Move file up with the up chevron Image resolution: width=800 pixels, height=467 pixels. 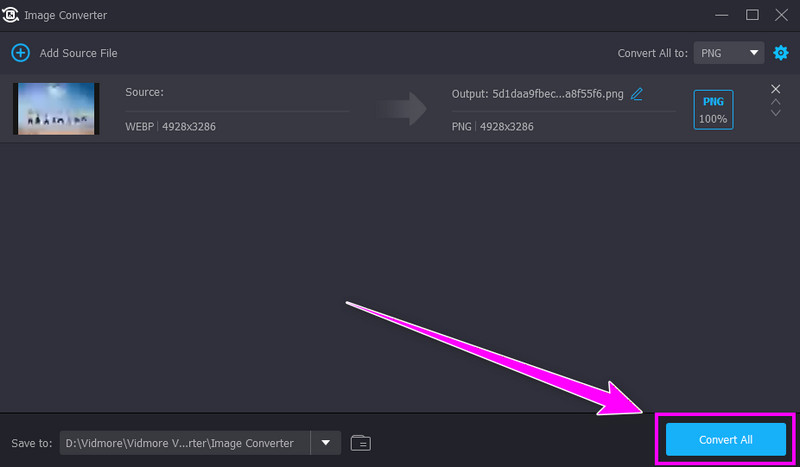(775, 102)
